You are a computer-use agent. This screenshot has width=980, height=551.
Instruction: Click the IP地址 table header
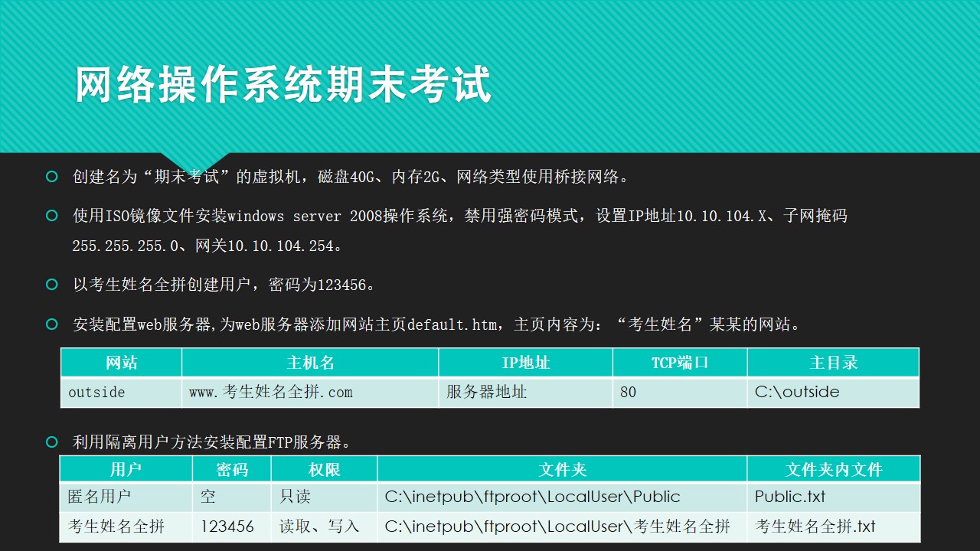point(525,363)
